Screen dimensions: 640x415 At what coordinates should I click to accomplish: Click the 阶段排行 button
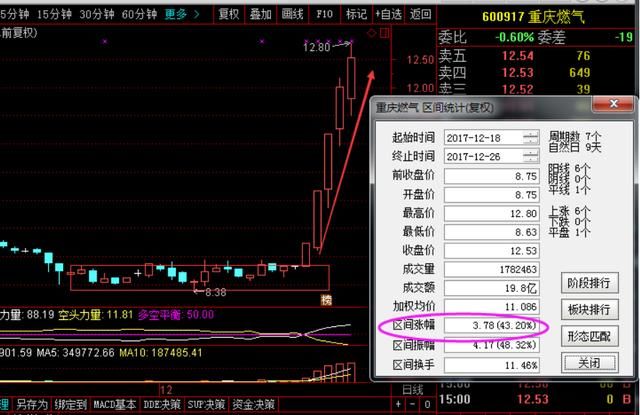coord(589,283)
